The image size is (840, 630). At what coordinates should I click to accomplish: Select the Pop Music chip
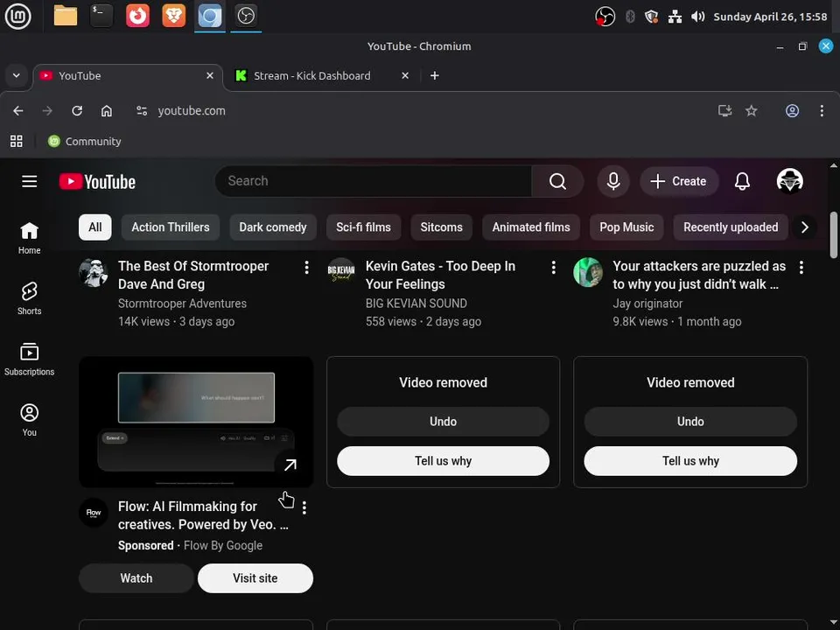(x=626, y=227)
